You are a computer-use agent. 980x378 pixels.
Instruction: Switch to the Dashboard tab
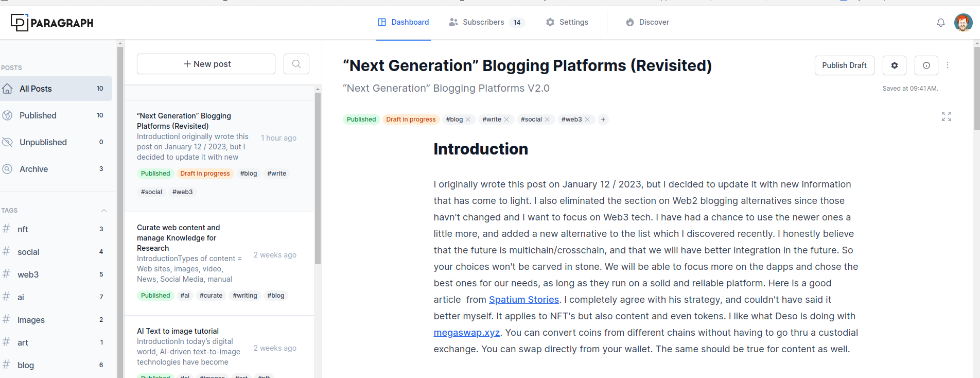point(403,22)
